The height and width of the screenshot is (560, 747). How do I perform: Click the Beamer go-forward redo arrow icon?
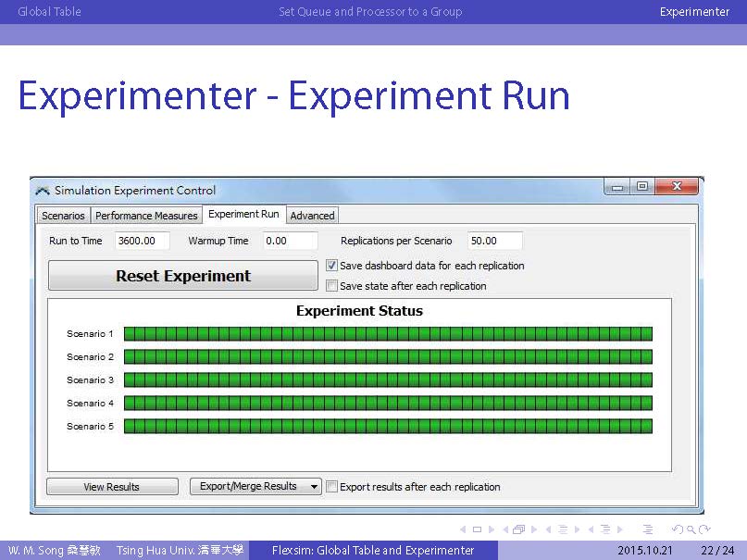click(704, 530)
